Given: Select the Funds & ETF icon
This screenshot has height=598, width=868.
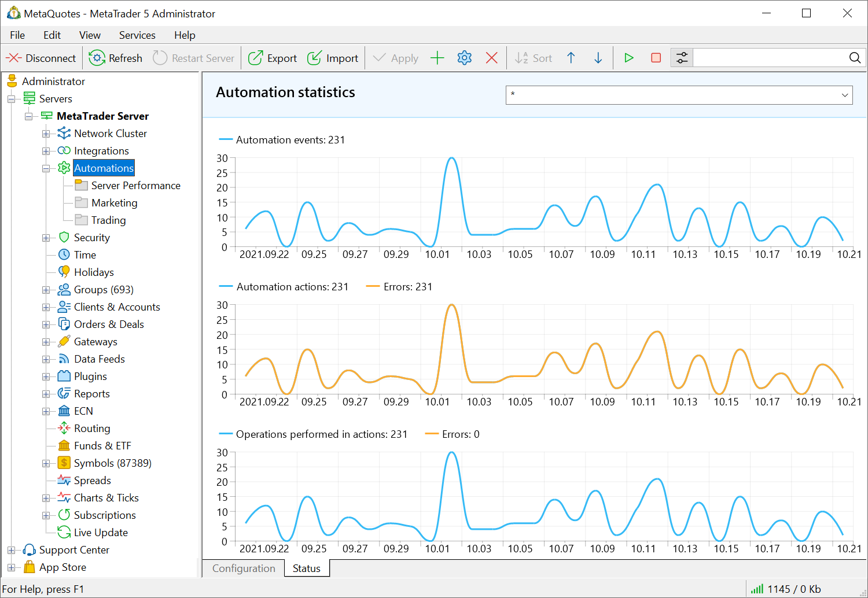Looking at the screenshot, I should tap(64, 446).
